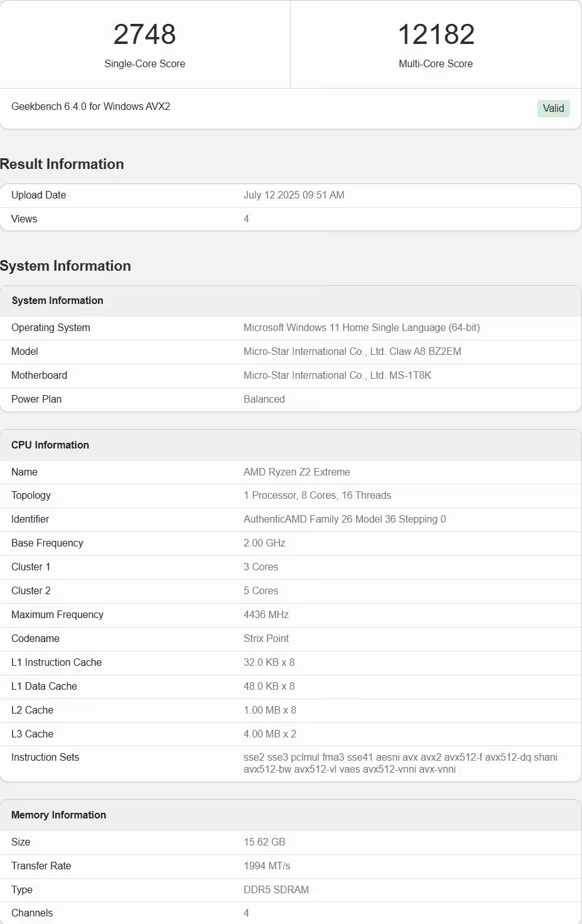Click the Memory Information table header
The height and width of the screenshot is (924, 582).
pos(291,815)
